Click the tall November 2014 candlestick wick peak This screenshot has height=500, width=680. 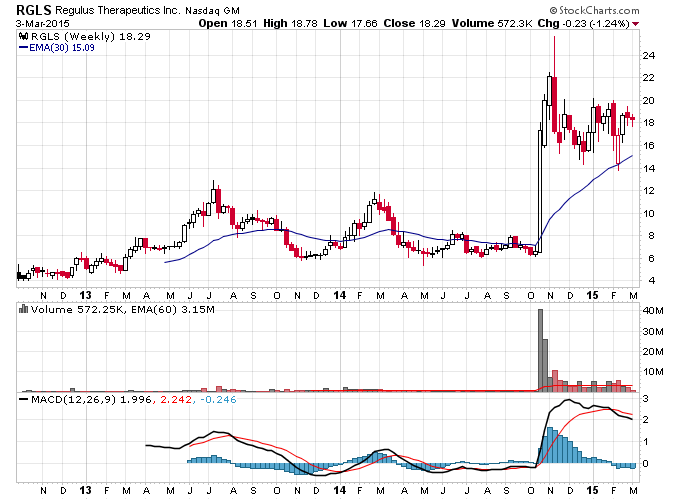554,39
